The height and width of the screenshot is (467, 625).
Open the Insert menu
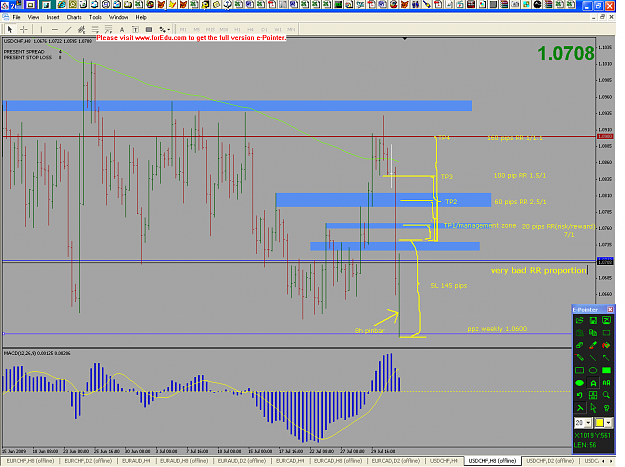[53, 17]
